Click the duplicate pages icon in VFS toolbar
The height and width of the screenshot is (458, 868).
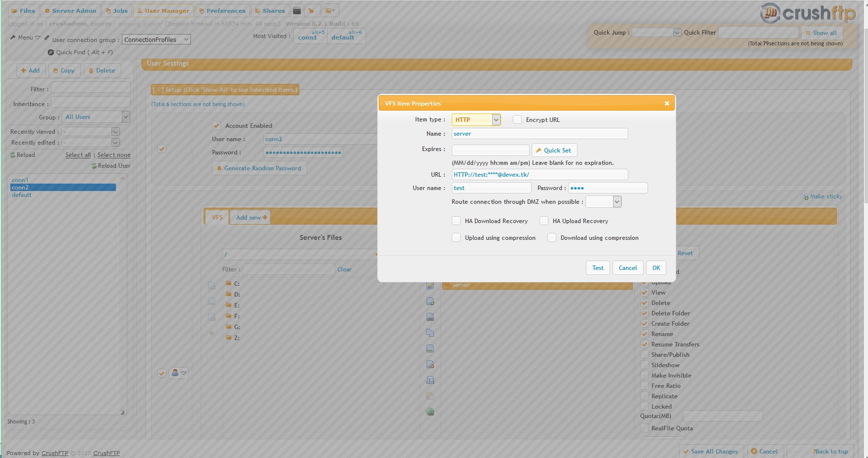tap(430, 333)
